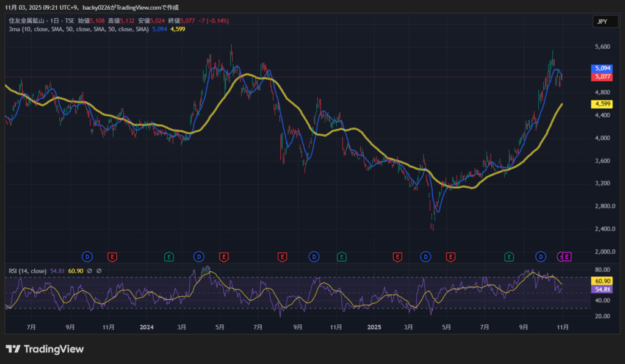Click the magenta E marker
Screen dimensions: 625x364
pyautogui.click(x=567, y=257)
